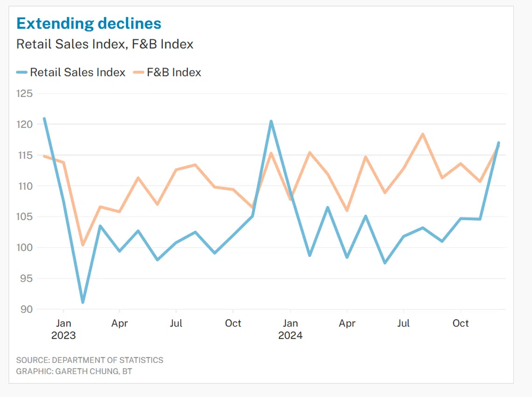Click the "SOURCE: DEPARTMENT OF STATISTICS" text
The height and width of the screenshot is (397, 532).
pyautogui.click(x=90, y=360)
